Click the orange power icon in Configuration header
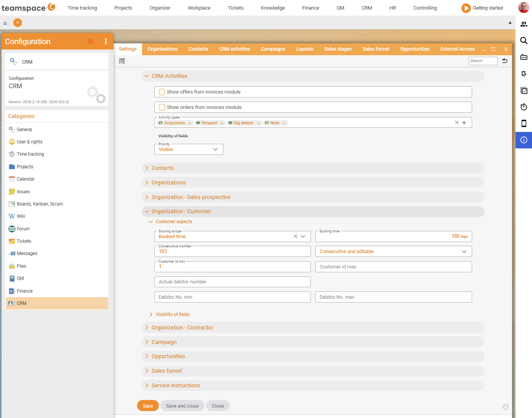Image resolution: width=532 pixels, height=418 pixels. click(91, 41)
